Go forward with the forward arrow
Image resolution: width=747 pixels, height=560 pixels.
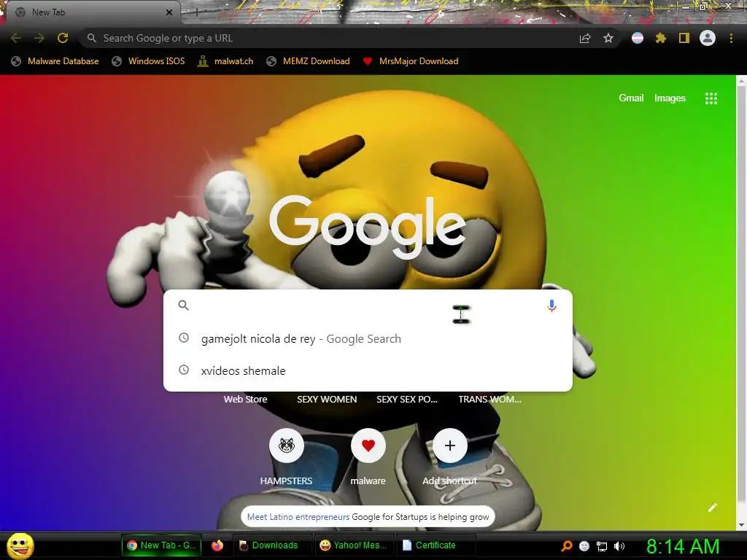click(x=39, y=38)
